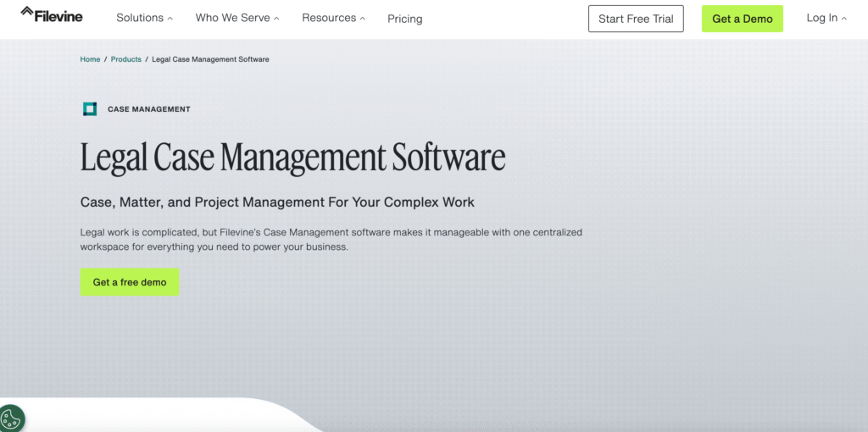The image size is (868, 432).
Task: Click the Filevine logo
Action: click(x=52, y=14)
